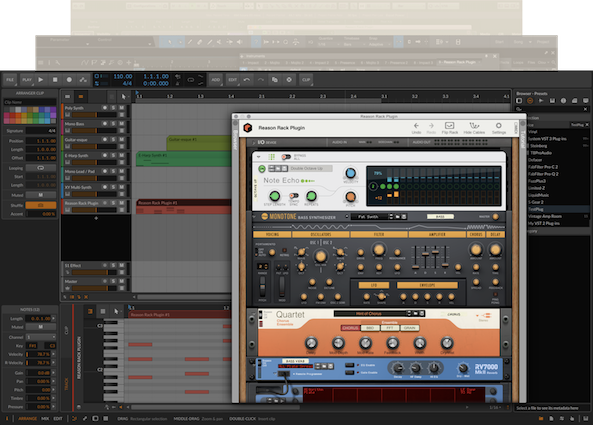Click the Clip Name input field
Screen dimensions: 593x425
[30, 102]
